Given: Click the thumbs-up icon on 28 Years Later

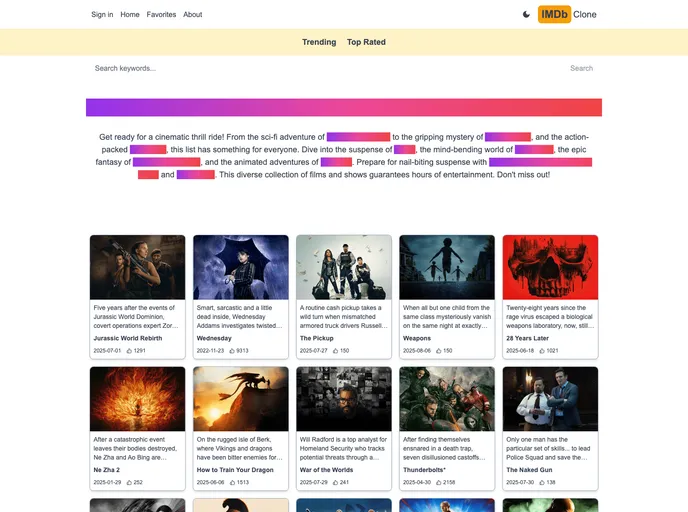Looking at the screenshot, I should [542, 351].
